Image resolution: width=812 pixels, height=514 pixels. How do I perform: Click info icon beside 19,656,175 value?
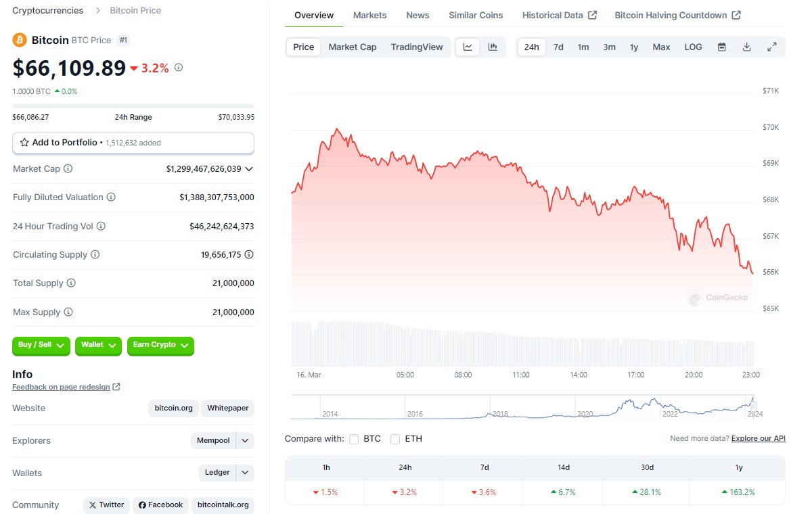tap(249, 255)
